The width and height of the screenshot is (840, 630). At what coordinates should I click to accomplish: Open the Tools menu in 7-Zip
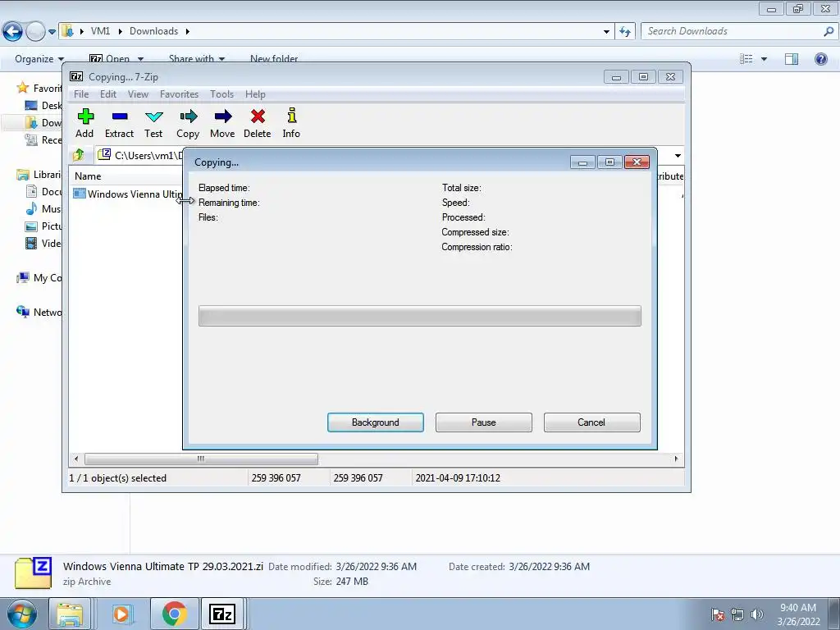(x=221, y=94)
